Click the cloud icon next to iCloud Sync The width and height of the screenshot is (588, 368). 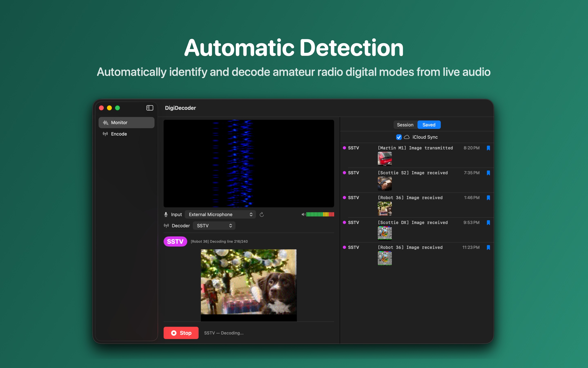click(406, 137)
